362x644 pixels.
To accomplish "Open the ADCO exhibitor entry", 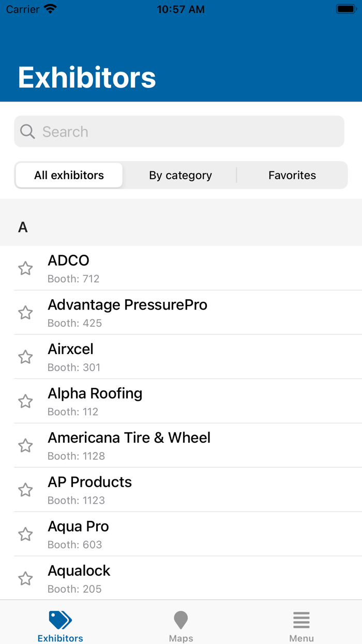I will (197, 268).
